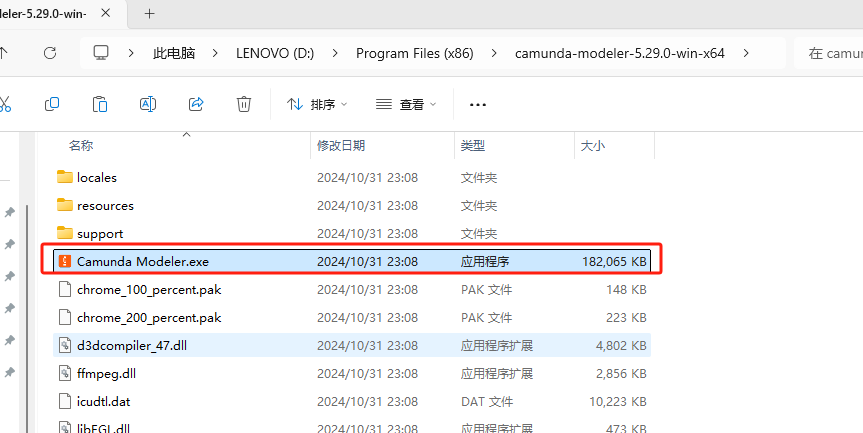The image size is (863, 433).
Task: Click the icudtl.dat file icon
Action: [65, 402]
